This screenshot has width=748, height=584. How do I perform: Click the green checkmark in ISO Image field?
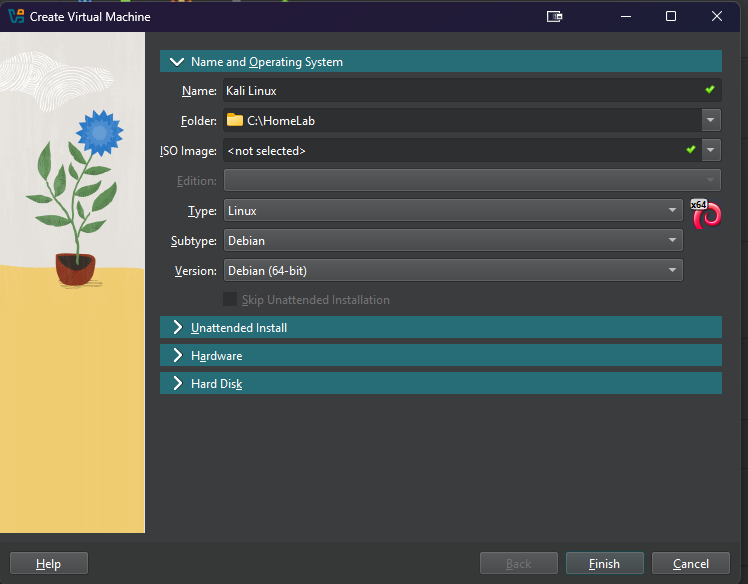(691, 150)
